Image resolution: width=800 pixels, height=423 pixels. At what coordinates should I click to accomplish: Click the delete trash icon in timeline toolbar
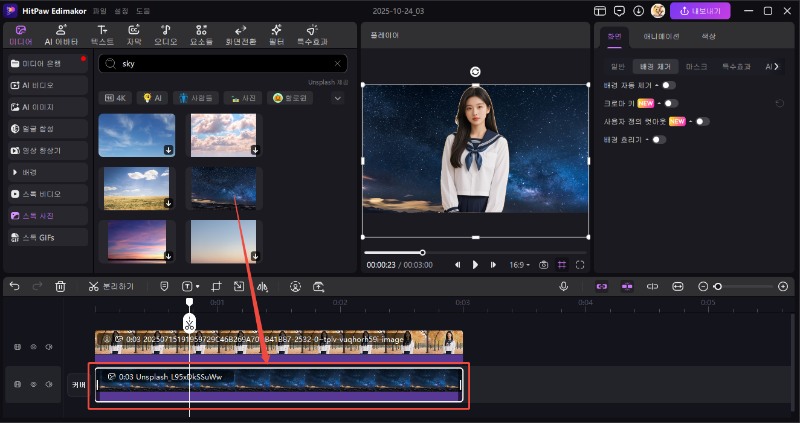click(61, 286)
